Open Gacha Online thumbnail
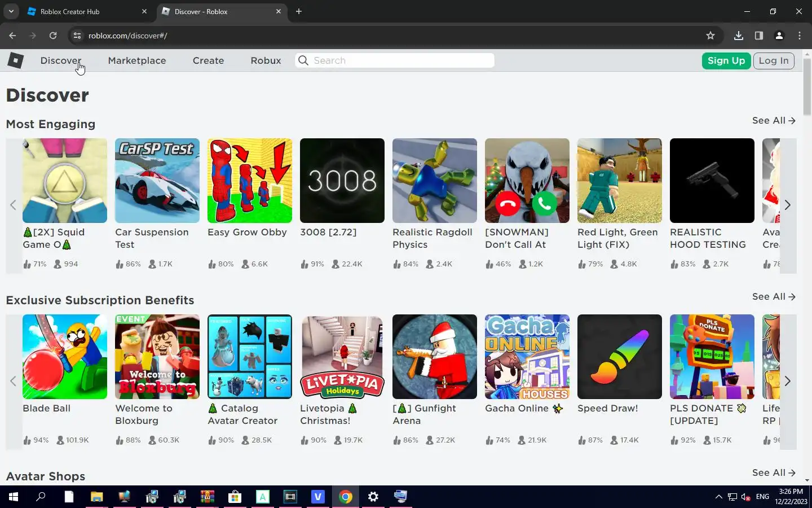This screenshot has width=812, height=508. point(527,357)
